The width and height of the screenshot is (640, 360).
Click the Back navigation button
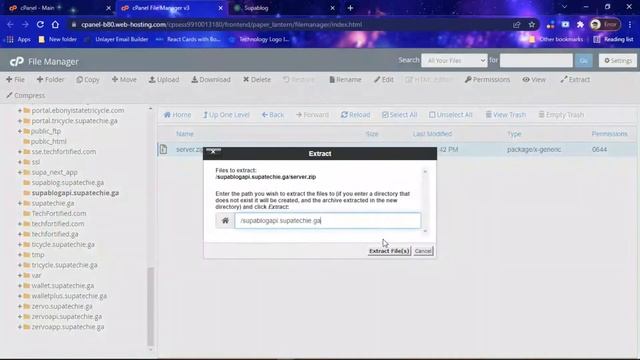pyautogui.click(x=273, y=115)
